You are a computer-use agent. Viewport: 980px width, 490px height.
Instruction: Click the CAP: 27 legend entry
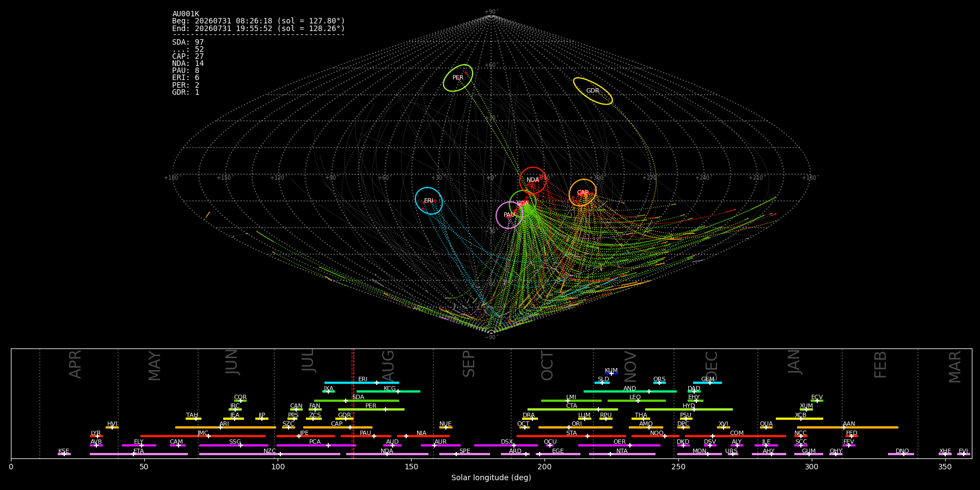coord(188,56)
